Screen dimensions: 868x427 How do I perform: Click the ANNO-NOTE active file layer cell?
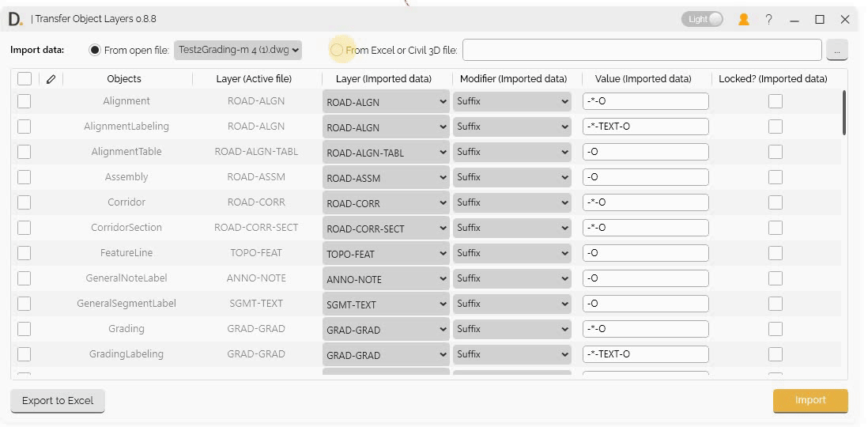[256, 278]
